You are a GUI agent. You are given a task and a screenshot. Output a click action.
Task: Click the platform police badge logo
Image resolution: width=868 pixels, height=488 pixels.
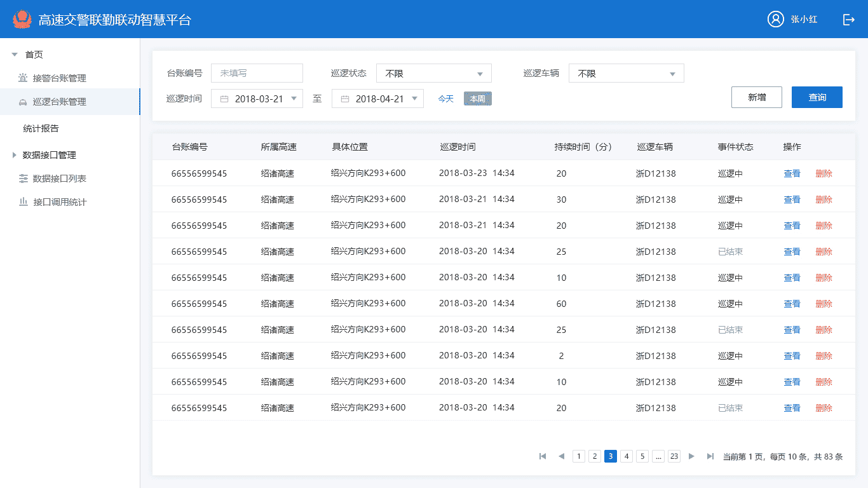click(x=22, y=19)
